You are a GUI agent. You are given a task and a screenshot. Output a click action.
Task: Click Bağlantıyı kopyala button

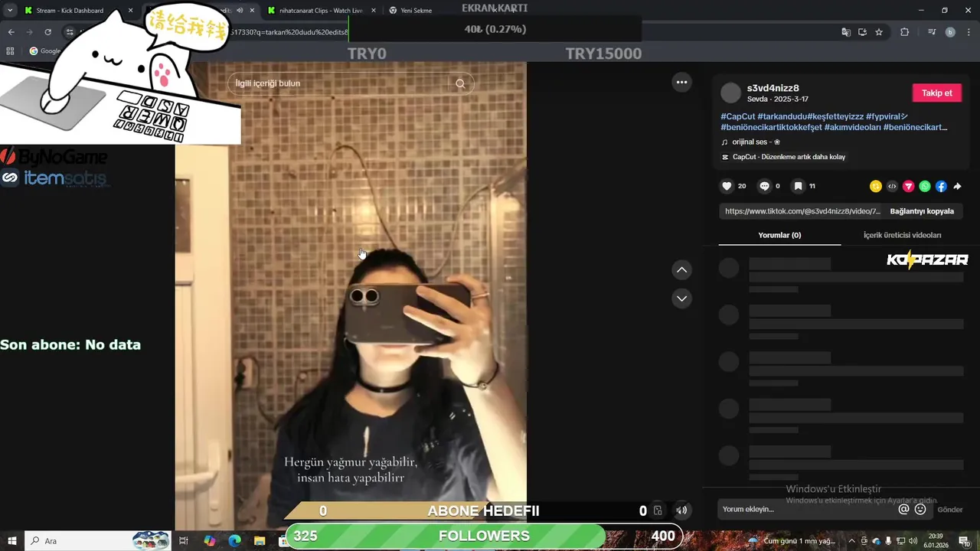click(x=922, y=211)
